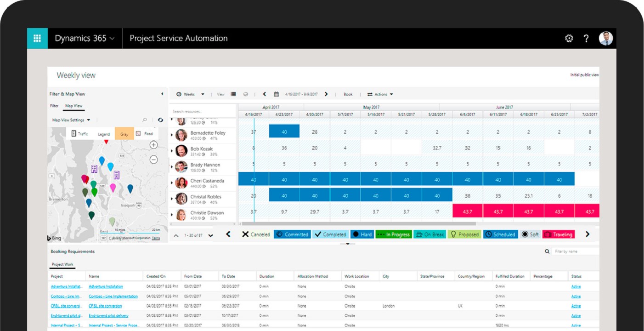Click the On Break legend swatch
644x331 pixels.
(x=429, y=234)
